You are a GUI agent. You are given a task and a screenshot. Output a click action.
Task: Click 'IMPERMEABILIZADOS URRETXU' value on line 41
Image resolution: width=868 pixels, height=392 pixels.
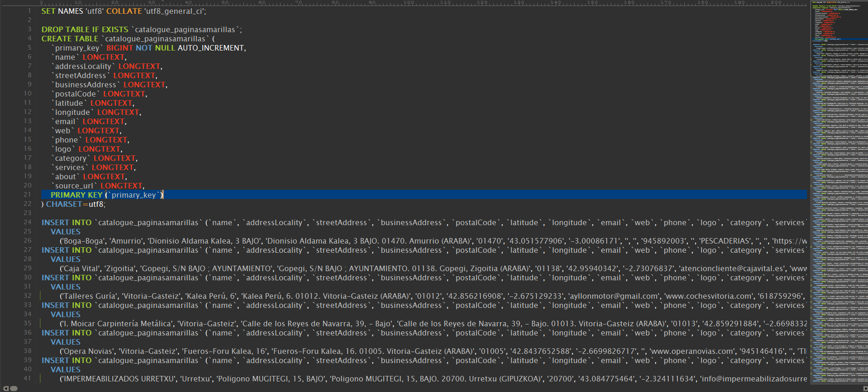(119, 379)
